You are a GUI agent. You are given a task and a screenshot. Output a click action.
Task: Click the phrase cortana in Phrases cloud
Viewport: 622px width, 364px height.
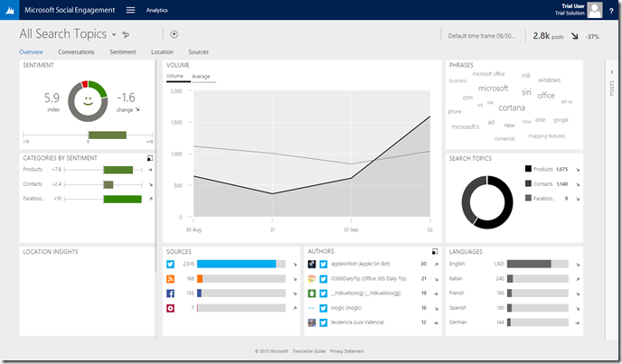pos(512,107)
